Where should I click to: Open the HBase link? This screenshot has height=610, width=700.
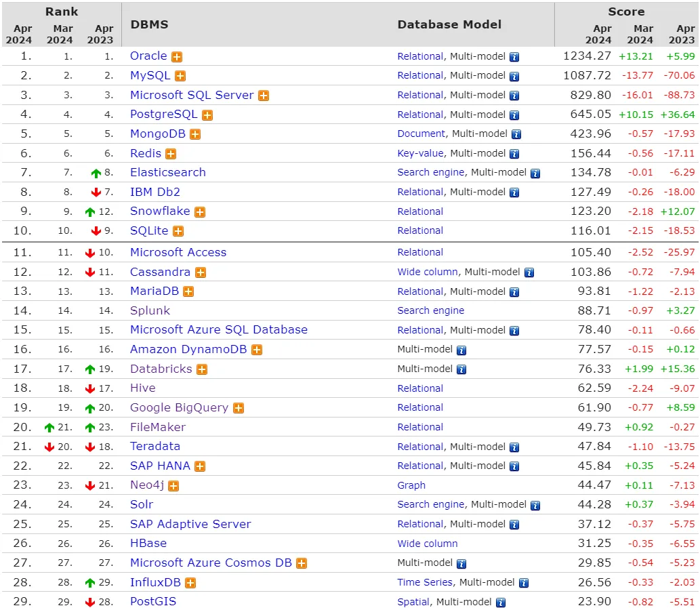(148, 543)
